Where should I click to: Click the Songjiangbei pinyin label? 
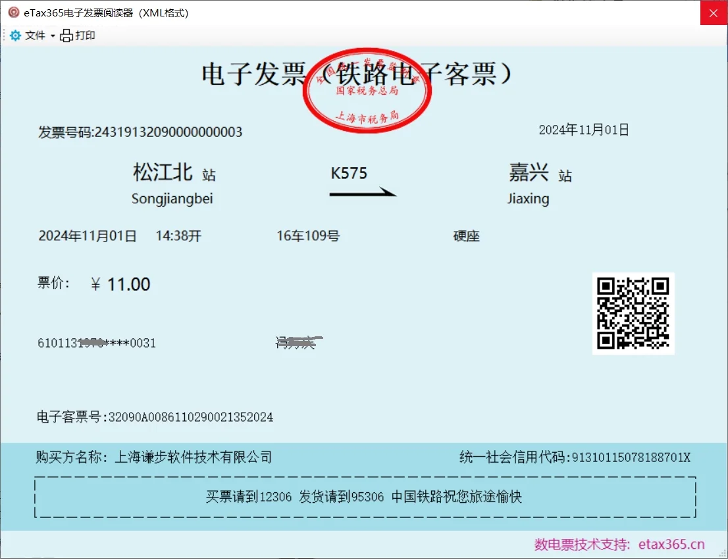click(172, 199)
